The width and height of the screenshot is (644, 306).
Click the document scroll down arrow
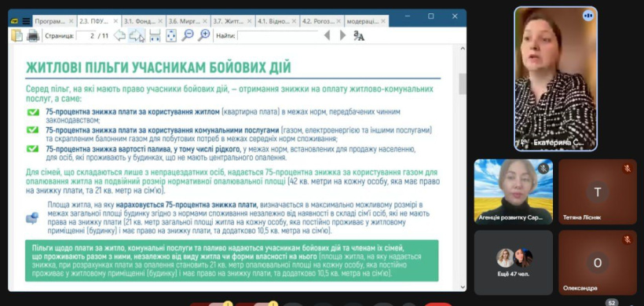[463, 286]
